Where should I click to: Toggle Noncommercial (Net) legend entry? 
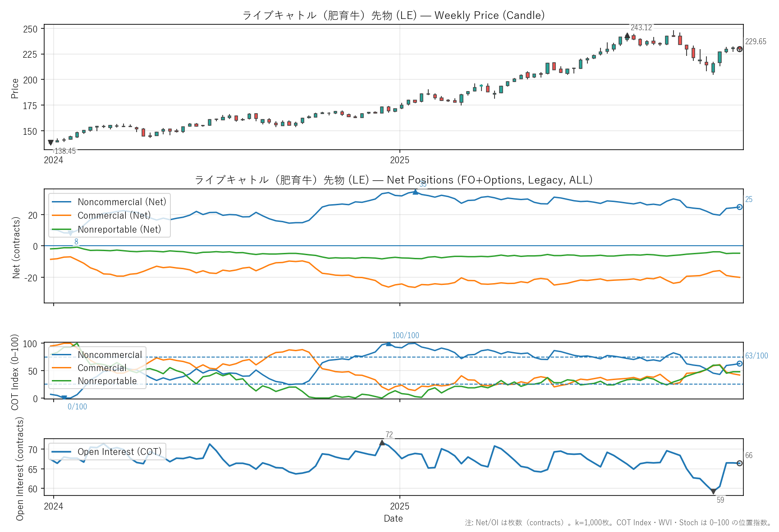(122, 202)
